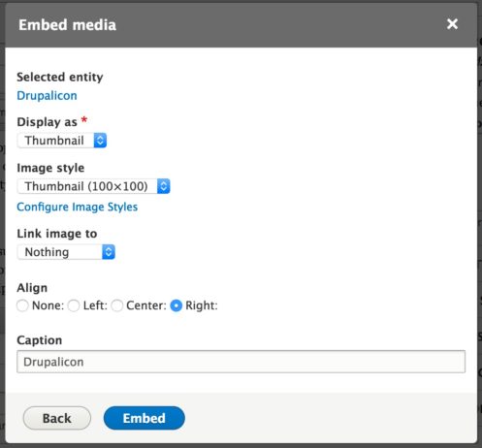Open the Link image to Nothing dropdown
This screenshot has width=482, height=448.
pos(66,252)
